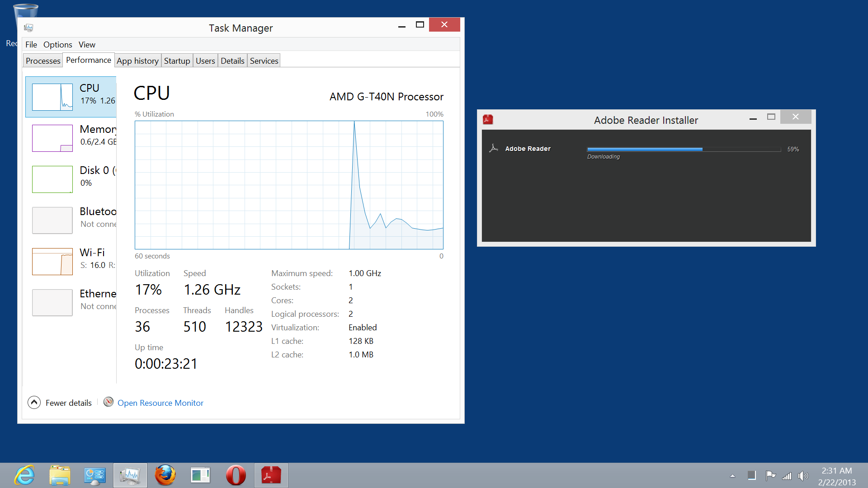Open the Action Center flag icon
Screen dimensions: 868x488
click(770, 476)
